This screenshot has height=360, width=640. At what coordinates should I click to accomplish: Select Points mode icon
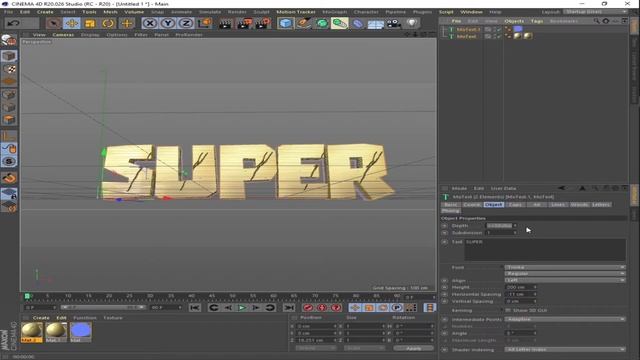9,95
